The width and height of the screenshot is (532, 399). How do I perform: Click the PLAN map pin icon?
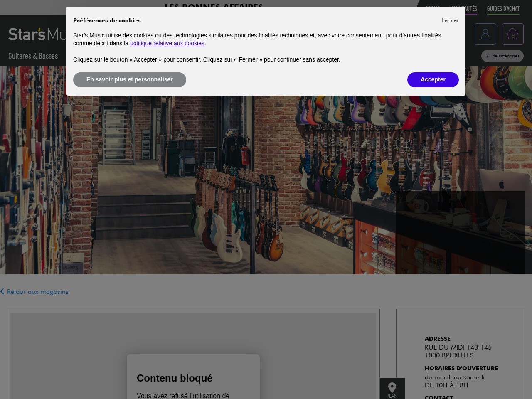coord(392,387)
